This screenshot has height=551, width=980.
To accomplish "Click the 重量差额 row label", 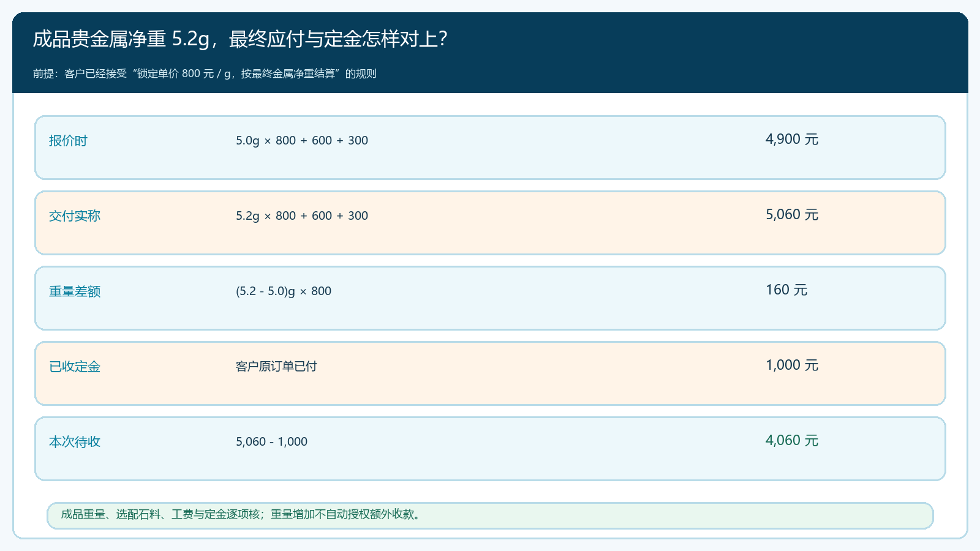I will (x=75, y=291).
